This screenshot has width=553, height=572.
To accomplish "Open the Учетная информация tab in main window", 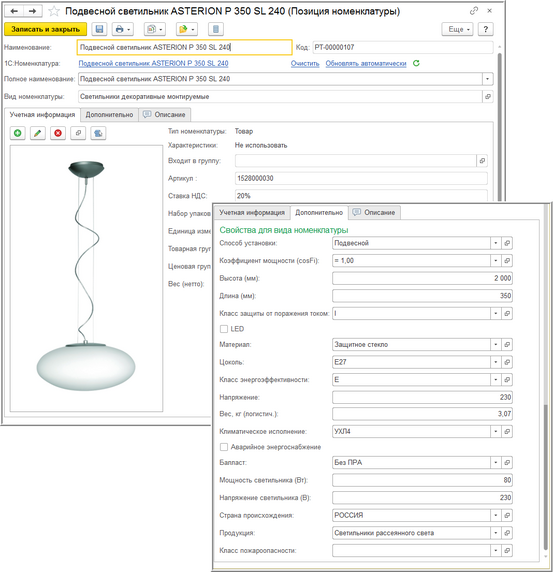I will 42,115.
